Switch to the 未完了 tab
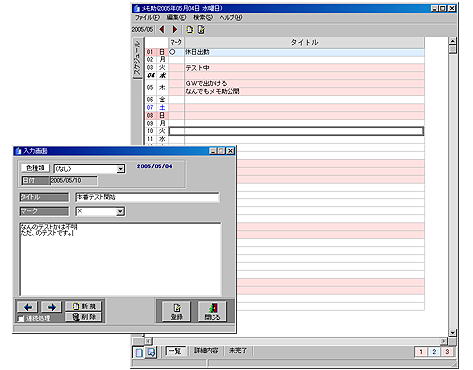The width and height of the screenshot is (473, 370). click(238, 351)
